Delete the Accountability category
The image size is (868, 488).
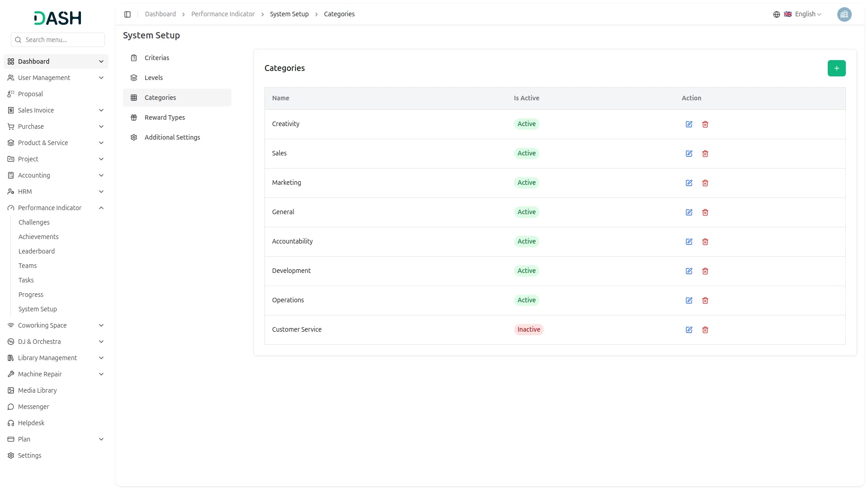click(x=705, y=242)
